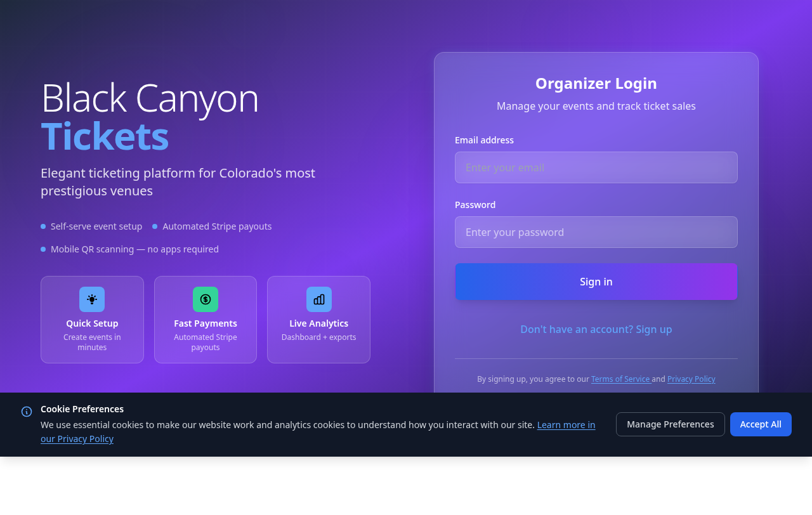Follow the Learn more link in cookie banner
The height and width of the screenshot is (515, 812).
pyautogui.click(x=566, y=425)
